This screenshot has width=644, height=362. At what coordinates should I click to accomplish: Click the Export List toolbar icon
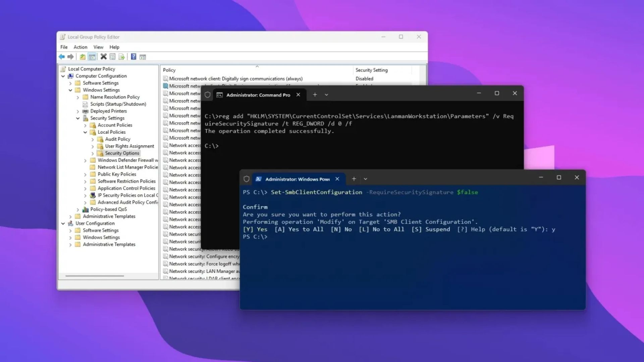tap(122, 57)
